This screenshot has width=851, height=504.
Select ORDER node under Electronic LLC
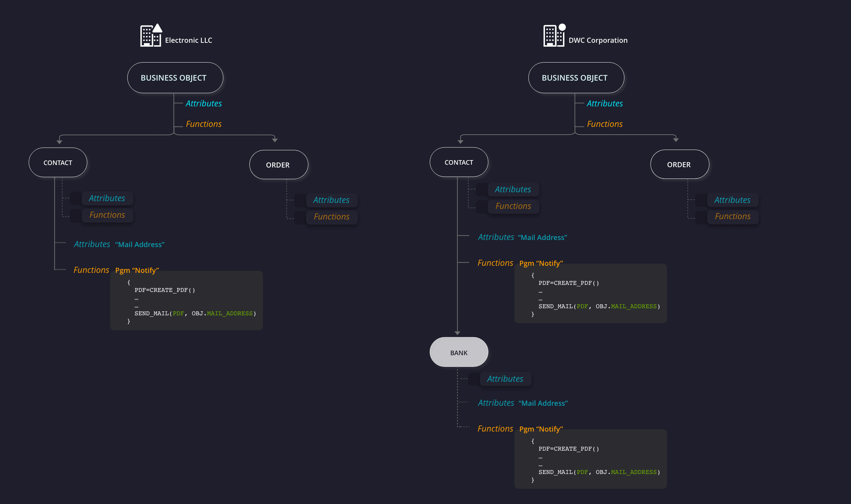coord(279,165)
